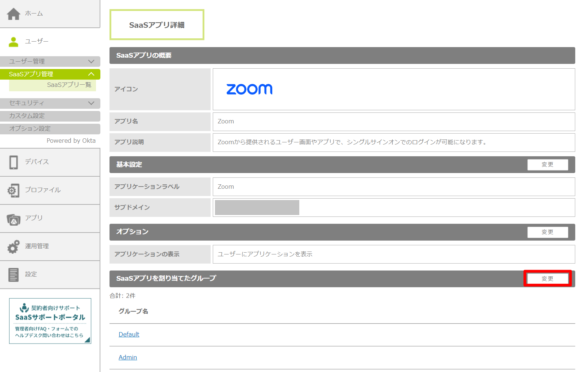Open the Devices phone icon

tap(14, 162)
